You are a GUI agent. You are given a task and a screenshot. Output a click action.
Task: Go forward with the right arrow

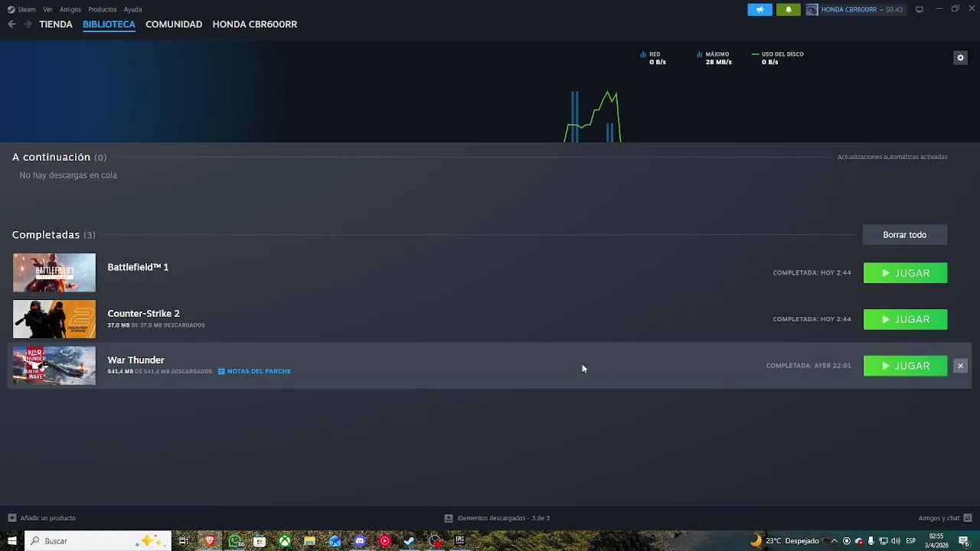coord(28,24)
